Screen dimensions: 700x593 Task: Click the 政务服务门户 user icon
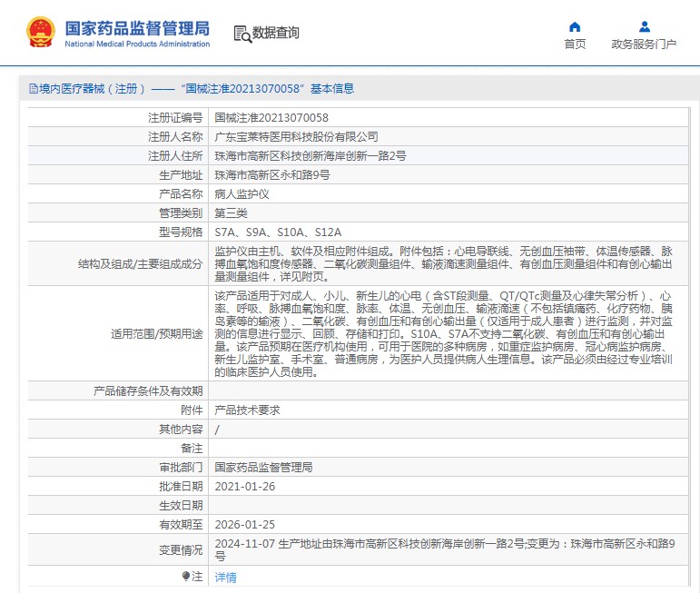tap(644, 26)
